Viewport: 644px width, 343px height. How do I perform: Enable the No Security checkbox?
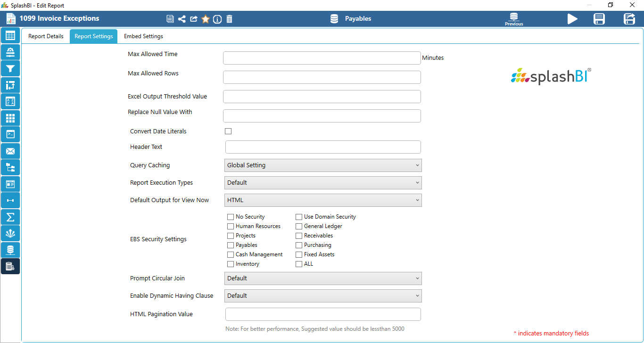231,217
